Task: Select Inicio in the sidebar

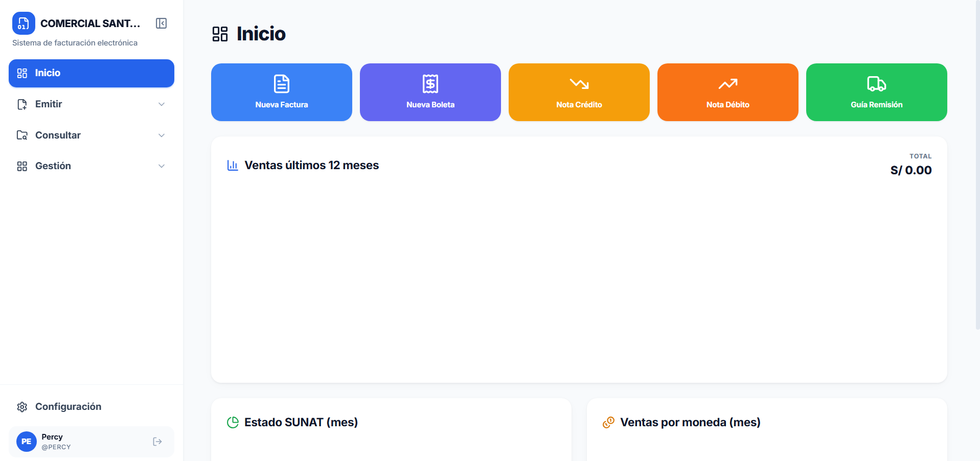Action: tap(92, 73)
